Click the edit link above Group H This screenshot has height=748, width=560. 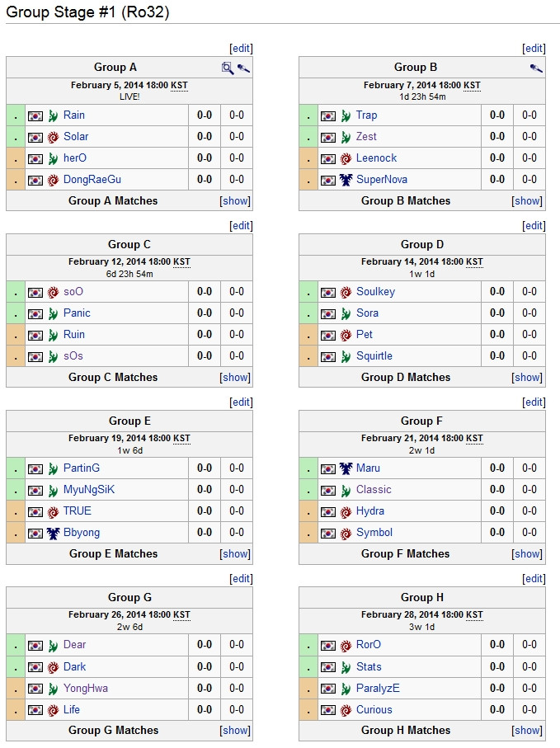click(534, 579)
